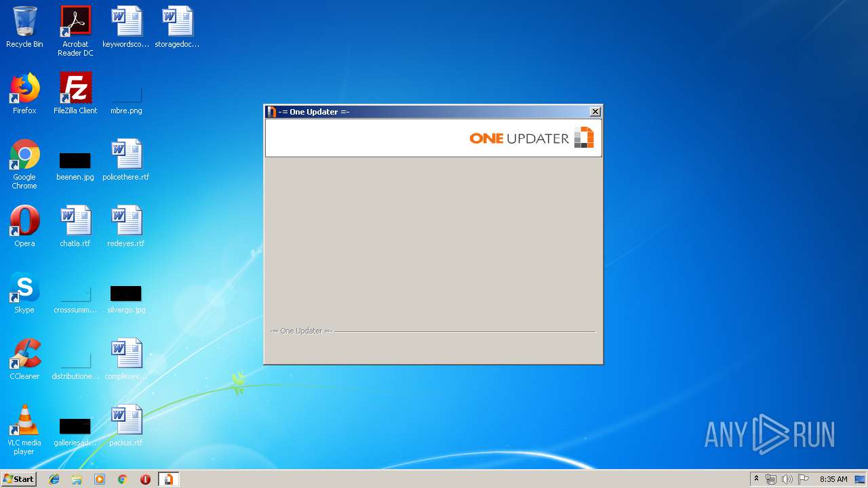This screenshot has width=868, height=488.
Task: Launch Acrobat Reader DC shortcut
Action: pyautogui.click(x=75, y=31)
